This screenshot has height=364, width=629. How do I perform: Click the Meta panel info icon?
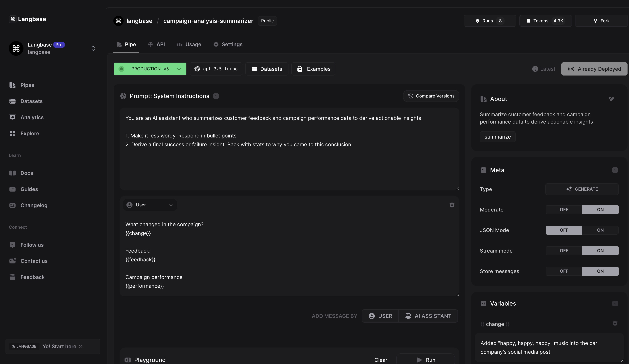coord(615,170)
